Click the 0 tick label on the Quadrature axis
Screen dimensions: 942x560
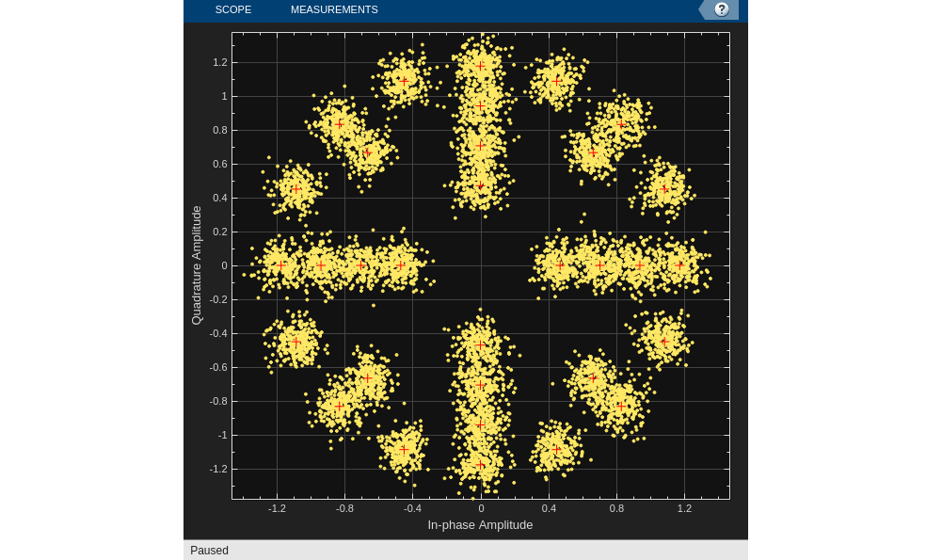pos(224,265)
